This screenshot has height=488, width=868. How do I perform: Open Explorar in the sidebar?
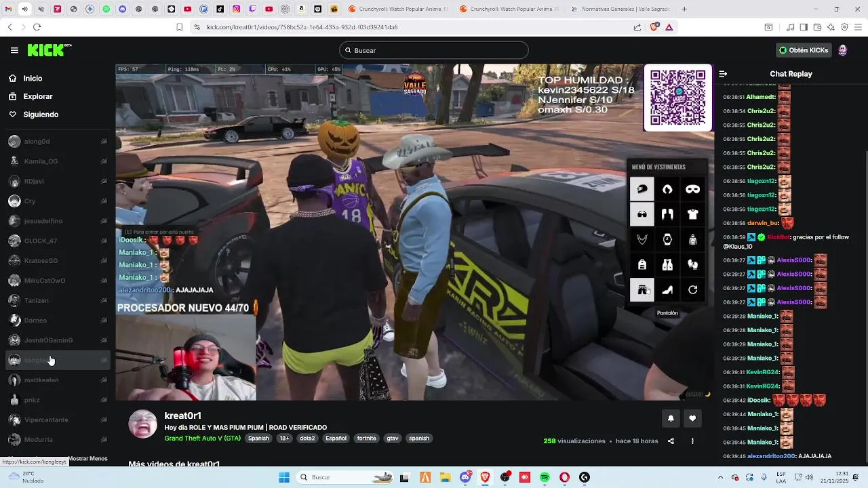pos(37,97)
